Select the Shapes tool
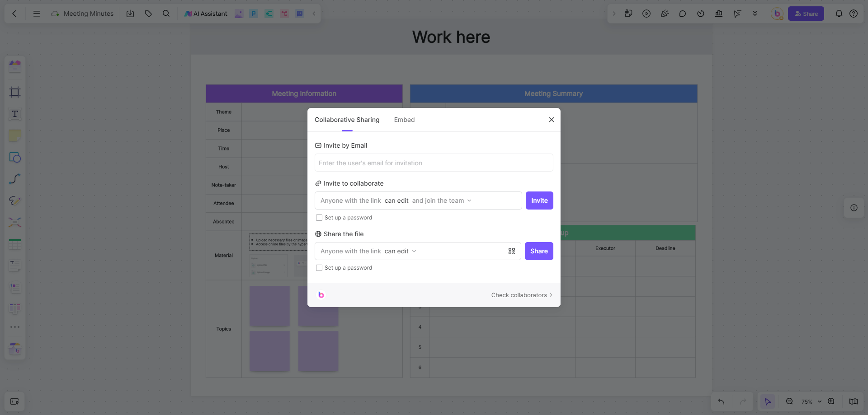 (x=15, y=157)
